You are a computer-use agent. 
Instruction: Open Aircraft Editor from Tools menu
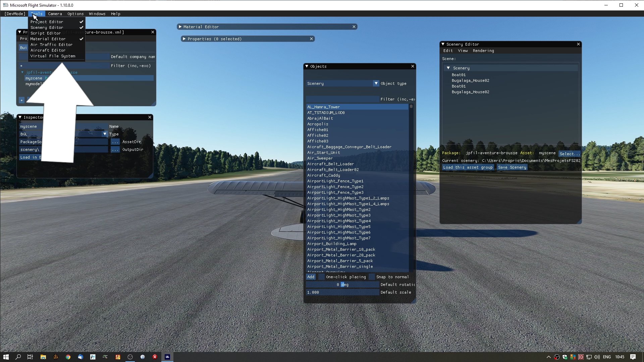point(48,50)
